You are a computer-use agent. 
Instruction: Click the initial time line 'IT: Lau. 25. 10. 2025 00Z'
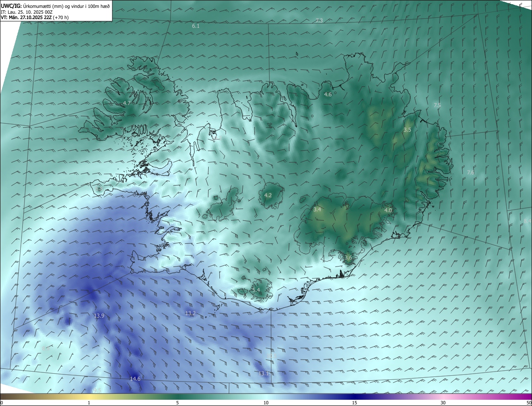coord(27,12)
